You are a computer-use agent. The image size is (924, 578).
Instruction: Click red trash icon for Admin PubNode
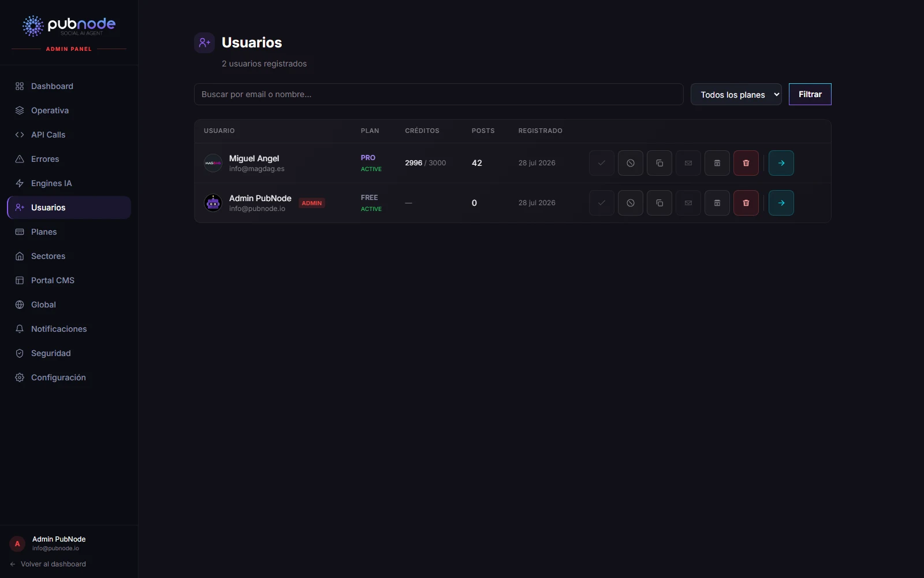click(x=746, y=203)
